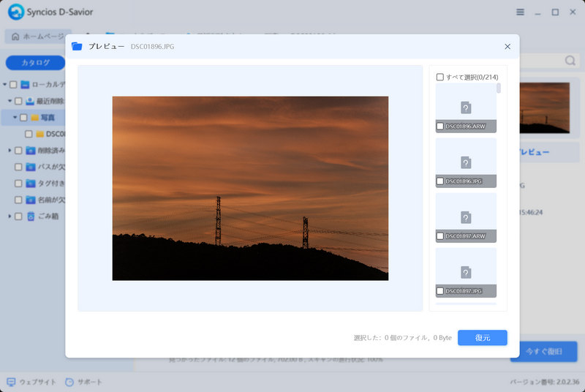The width and height of the screenshot is (585, 392).
Task: Click the background sunset thumbnail in main window
Action: (x=545, y=108)
